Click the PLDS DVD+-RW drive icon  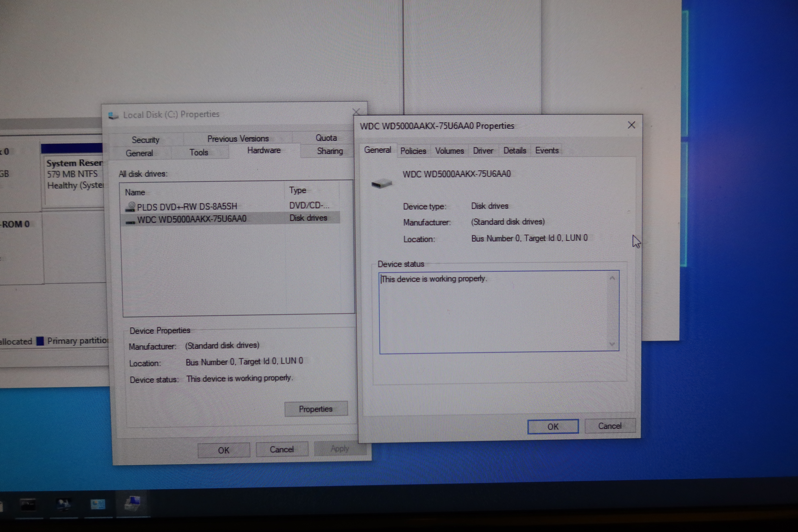[130, 207]
